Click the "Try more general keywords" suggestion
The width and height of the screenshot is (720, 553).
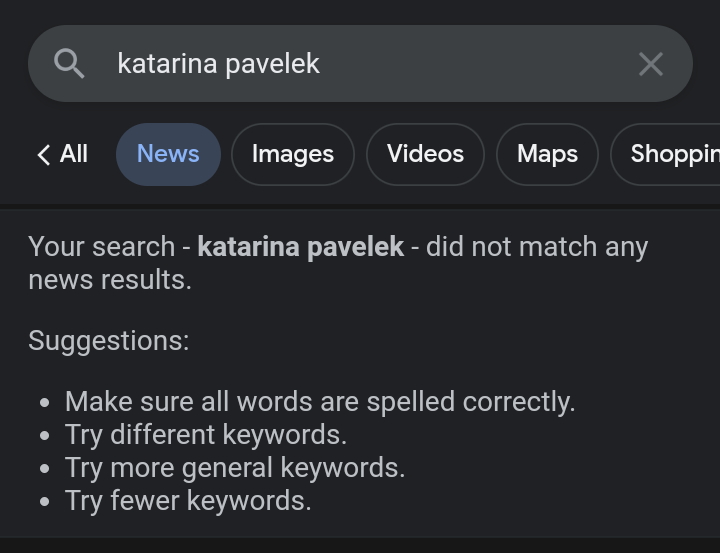click(235, 468)
